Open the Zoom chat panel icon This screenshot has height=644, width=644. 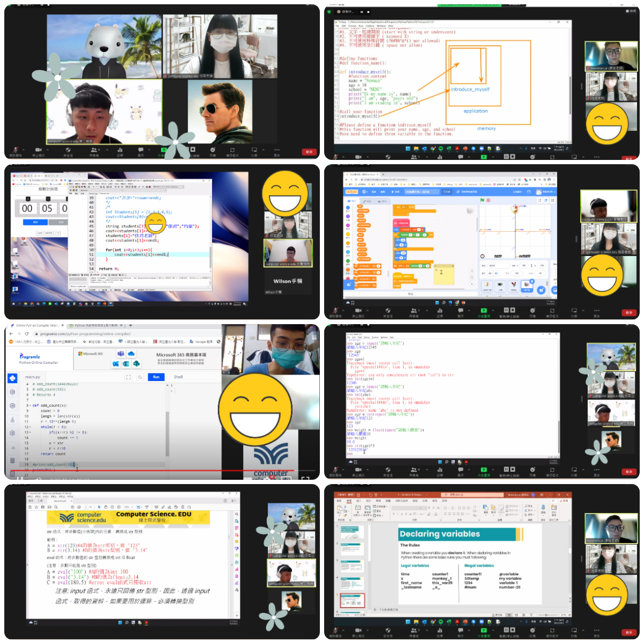click(x=460, y=311)
